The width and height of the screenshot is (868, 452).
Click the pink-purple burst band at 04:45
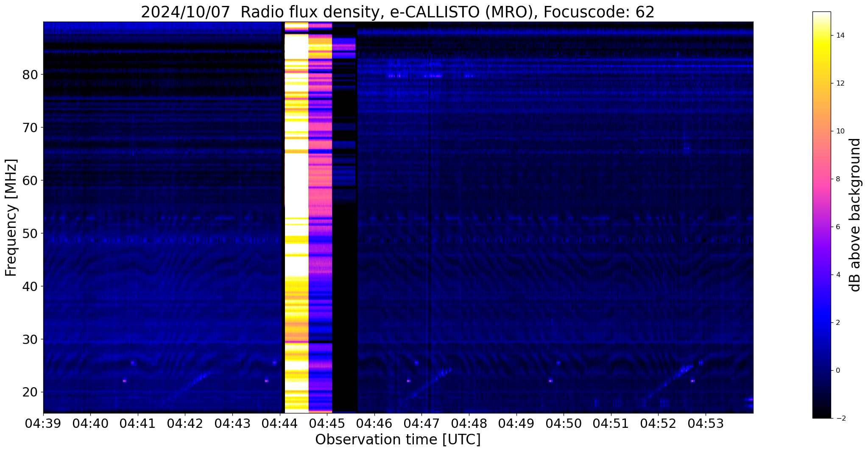320,217
